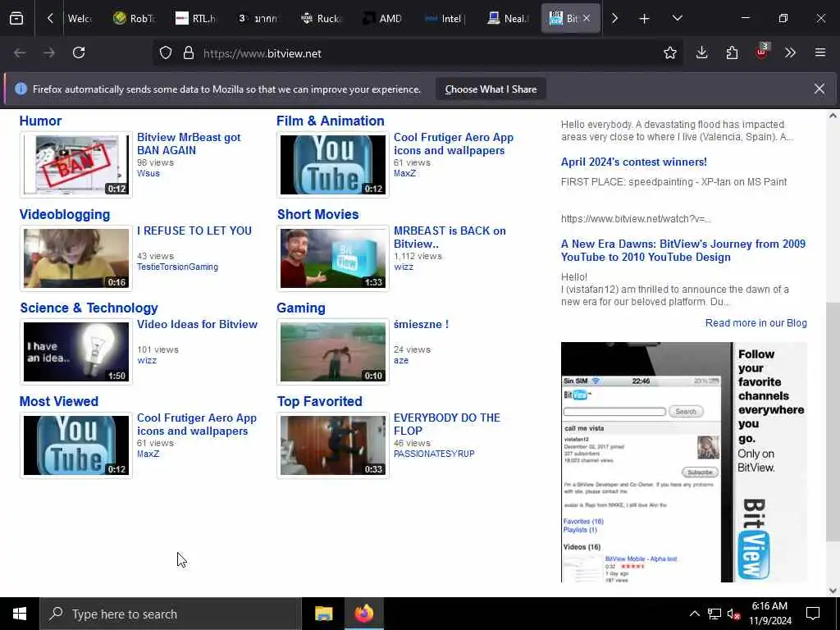Open the Most Viewed heading
This screenshot has height=630, width=840.
coord(59,401)
